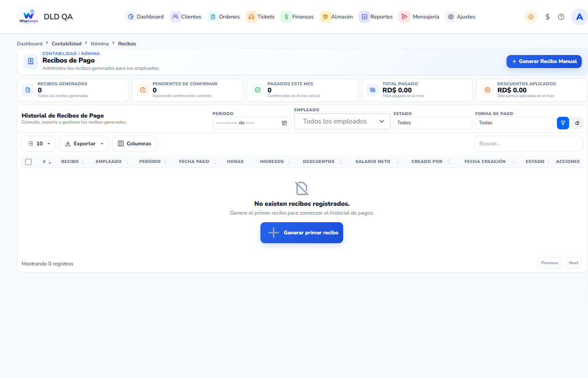
Task: Click Generar Recibo Manual button
Action: 544,61
